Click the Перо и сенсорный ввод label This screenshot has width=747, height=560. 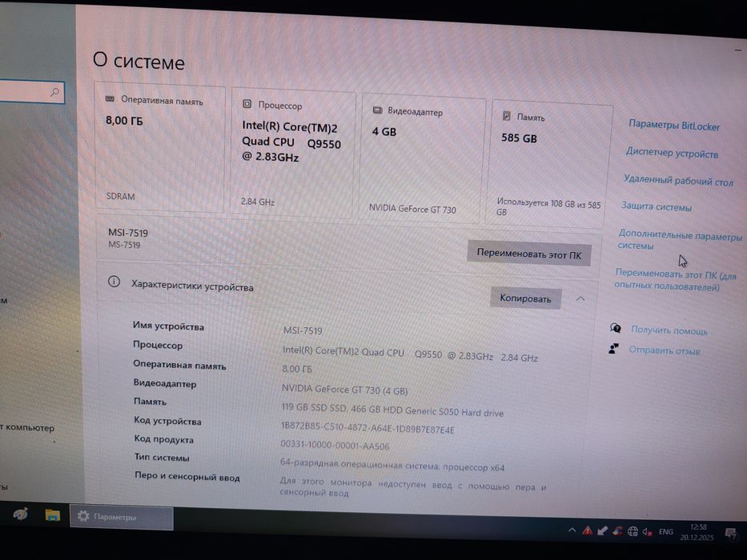click(x=187, y=476)
